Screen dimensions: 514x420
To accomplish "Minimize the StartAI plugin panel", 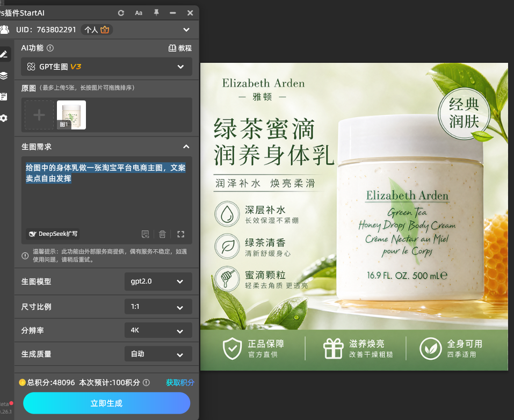I will coord(173,13).
